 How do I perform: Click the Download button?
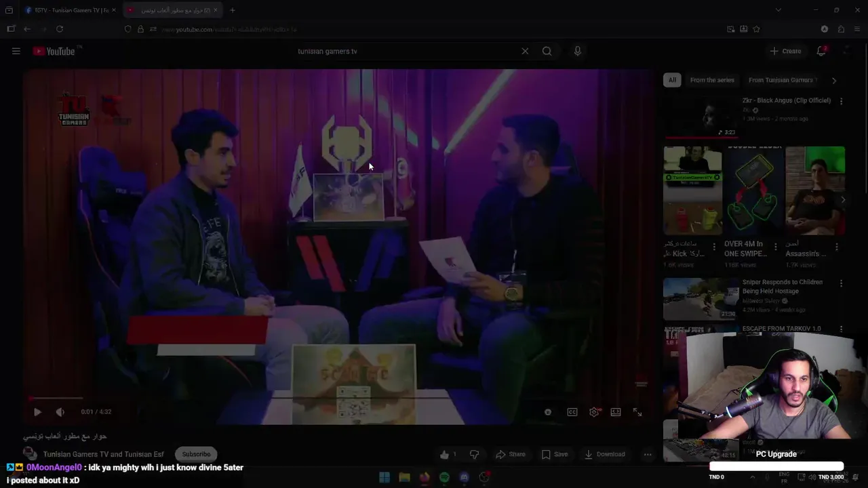coord(605,454)
